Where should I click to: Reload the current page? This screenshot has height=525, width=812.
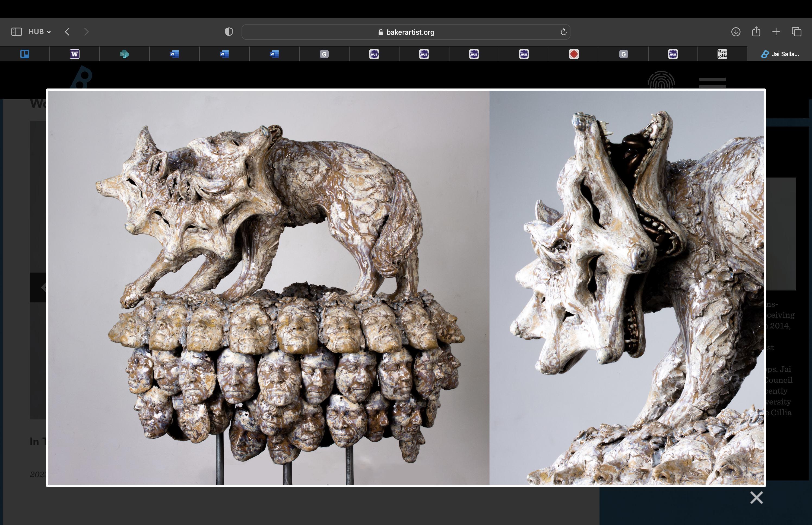[563, 32]
